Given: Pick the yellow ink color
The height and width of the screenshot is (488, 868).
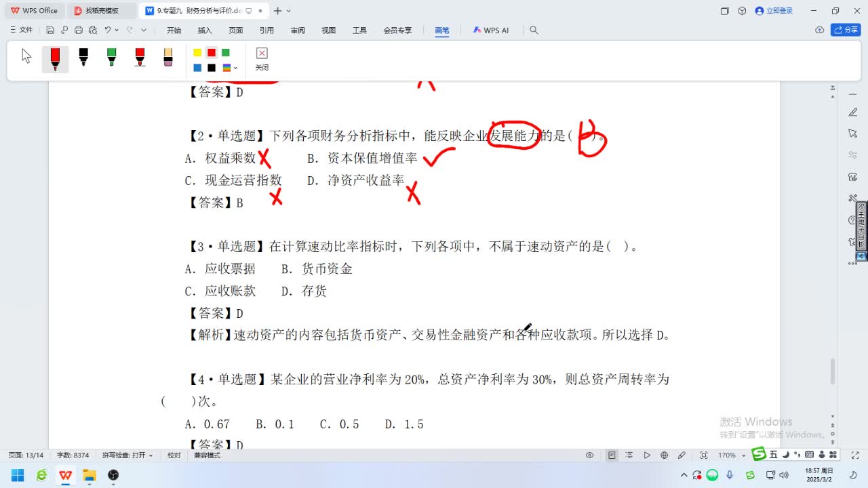Looking at the screenshot, I should tap(197, 53).
